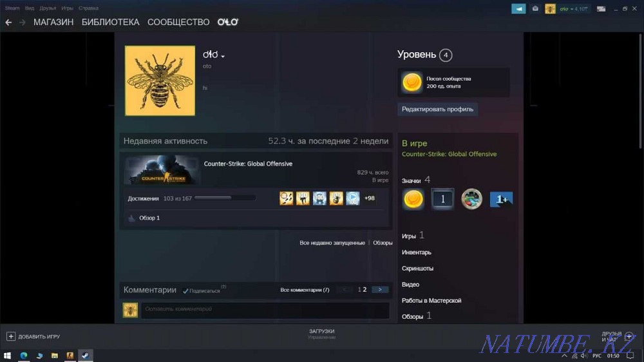644x362 pixels.
Task: Open the Игры 1 link
Action: coord(413,236)
